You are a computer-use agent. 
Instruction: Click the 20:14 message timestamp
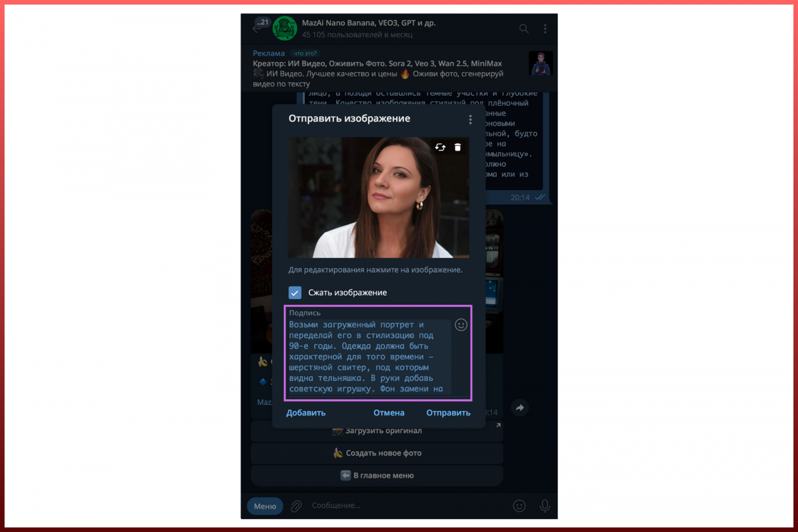(520, 198)
